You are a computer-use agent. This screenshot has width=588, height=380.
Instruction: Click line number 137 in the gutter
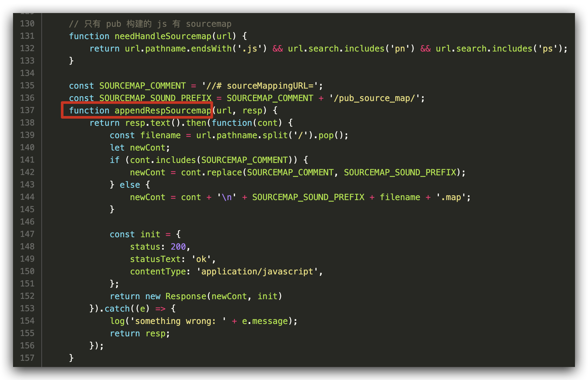coord(27,110)
